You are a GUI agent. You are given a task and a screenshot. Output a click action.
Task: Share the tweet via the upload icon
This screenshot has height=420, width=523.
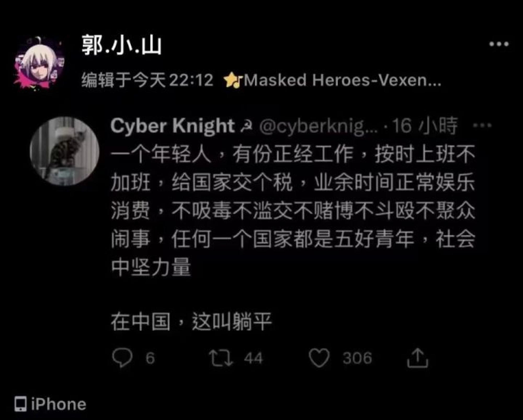tap(418, 358)
